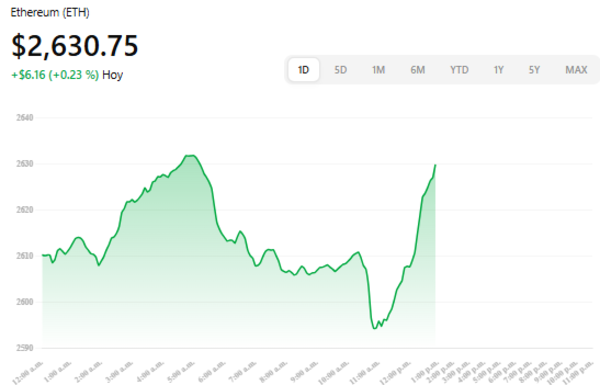Viewport: 600px width, 385px height.
Task: Click the 2620 gridline label
Action: point(25,210)
